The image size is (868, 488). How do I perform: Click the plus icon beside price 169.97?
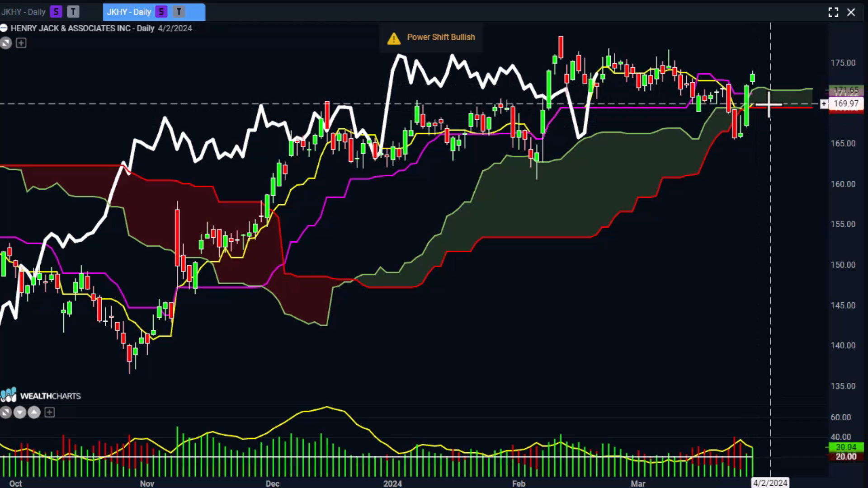(x=824, y=104)
